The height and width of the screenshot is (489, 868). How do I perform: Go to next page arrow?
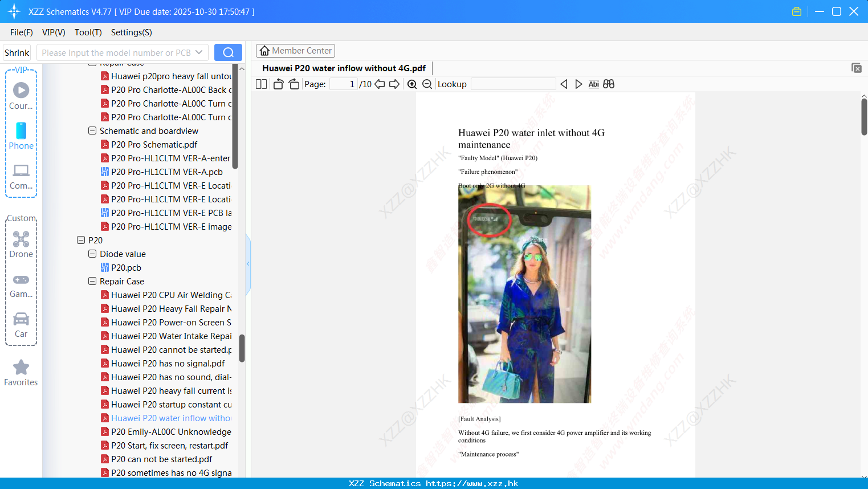(x=394, y=84)
